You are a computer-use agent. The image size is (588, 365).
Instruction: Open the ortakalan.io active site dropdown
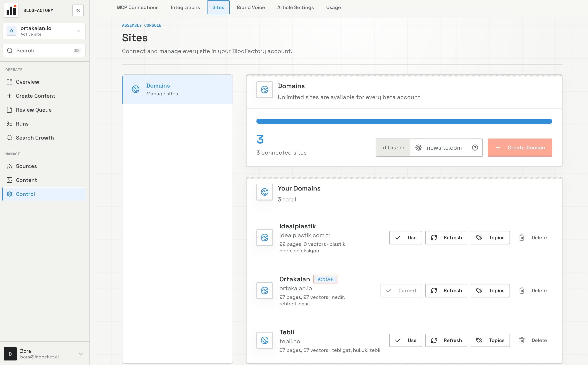point(44,31)
